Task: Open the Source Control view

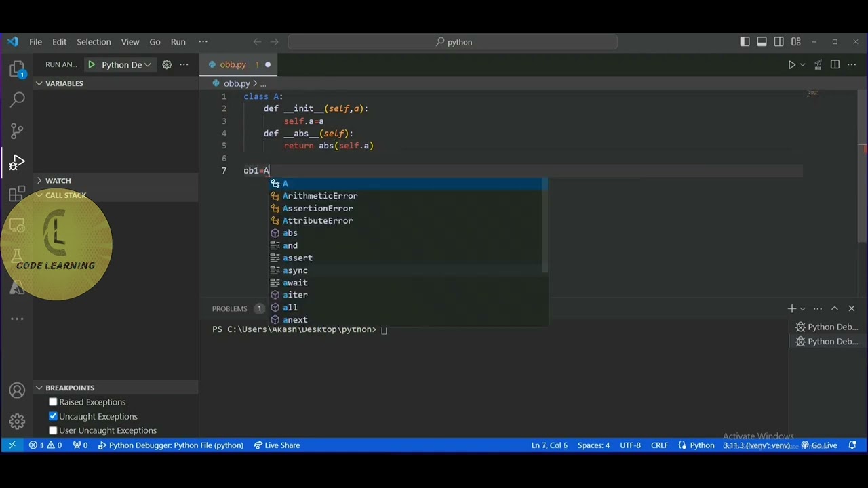Action: 17,131
